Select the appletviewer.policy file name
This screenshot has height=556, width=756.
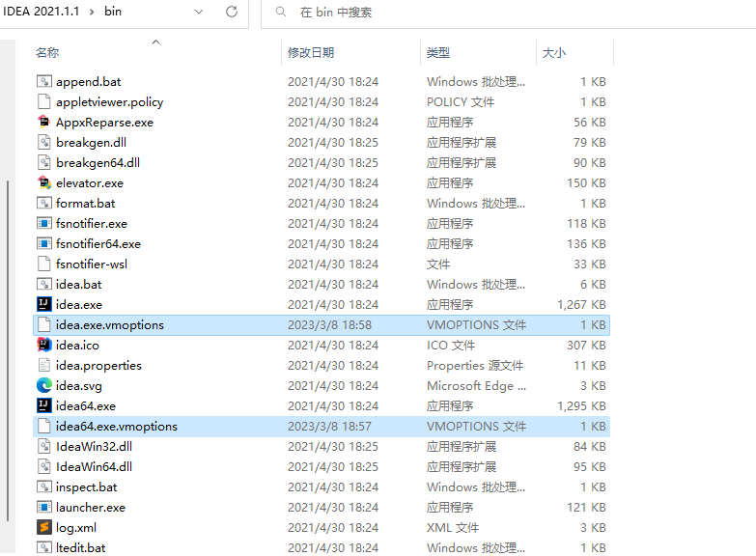(109, 102)
